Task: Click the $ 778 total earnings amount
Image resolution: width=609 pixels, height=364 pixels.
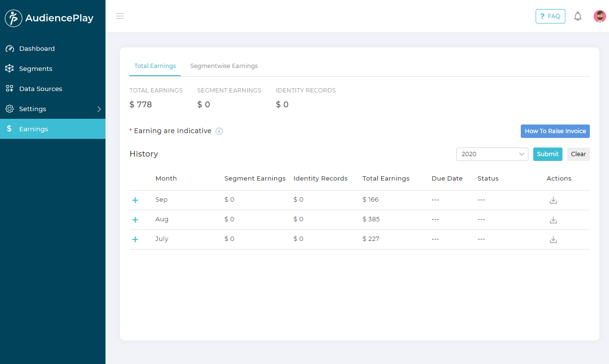Action: [x=141, y=104]
